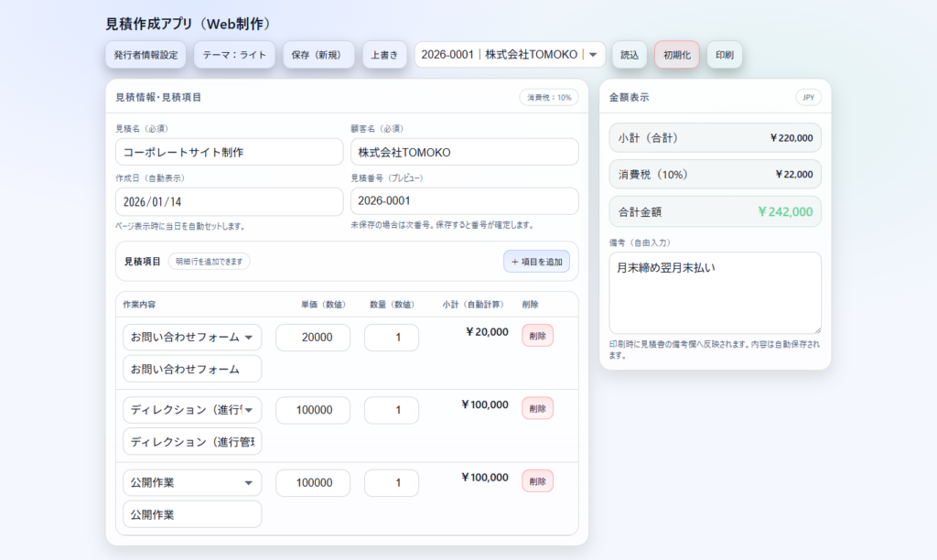Click the 印刷 print button
This screenshot has height=560, width=937.
[724, 55]
